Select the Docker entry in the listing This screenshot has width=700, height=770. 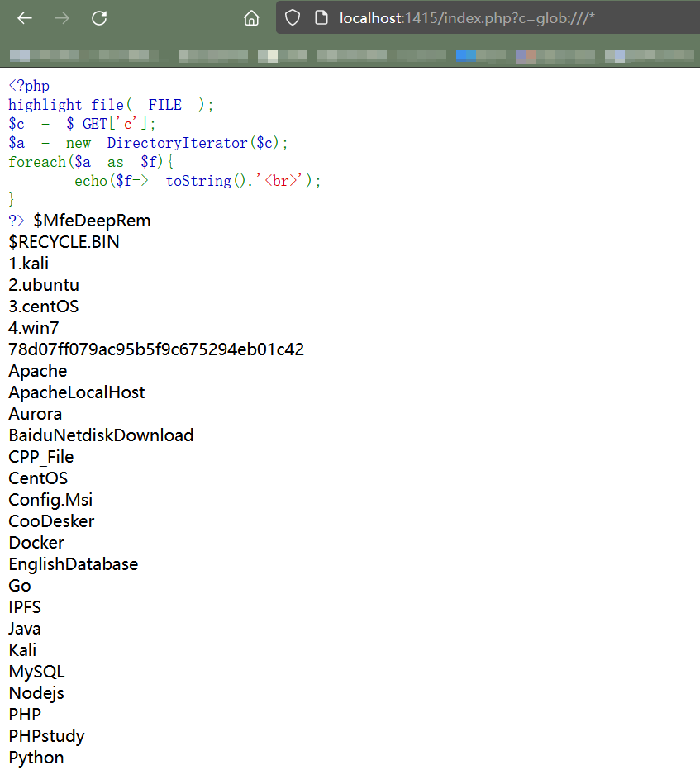tap(36, 542)
